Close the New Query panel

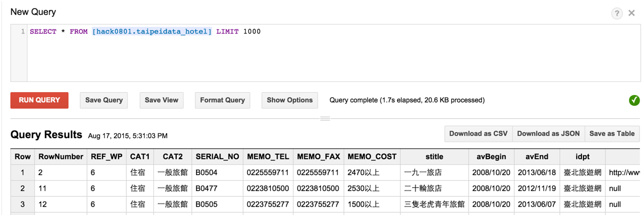(631, 14)
